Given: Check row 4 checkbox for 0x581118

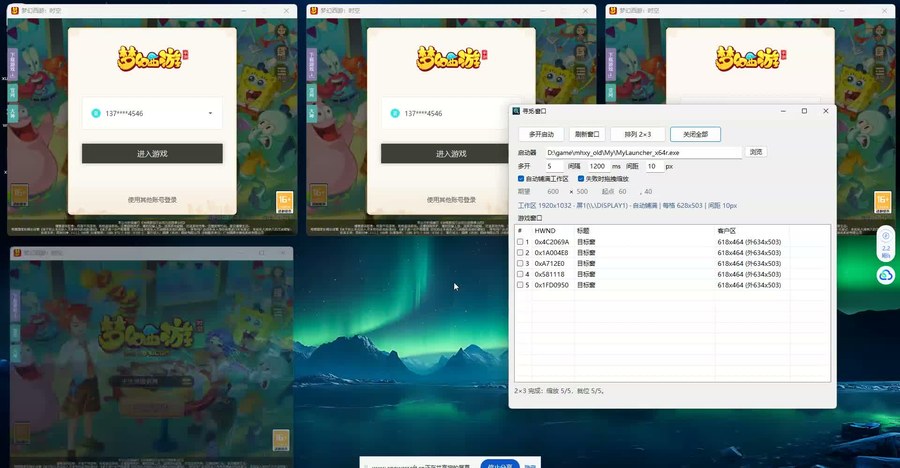Looking at the screenshot, I should pos(520,274).
